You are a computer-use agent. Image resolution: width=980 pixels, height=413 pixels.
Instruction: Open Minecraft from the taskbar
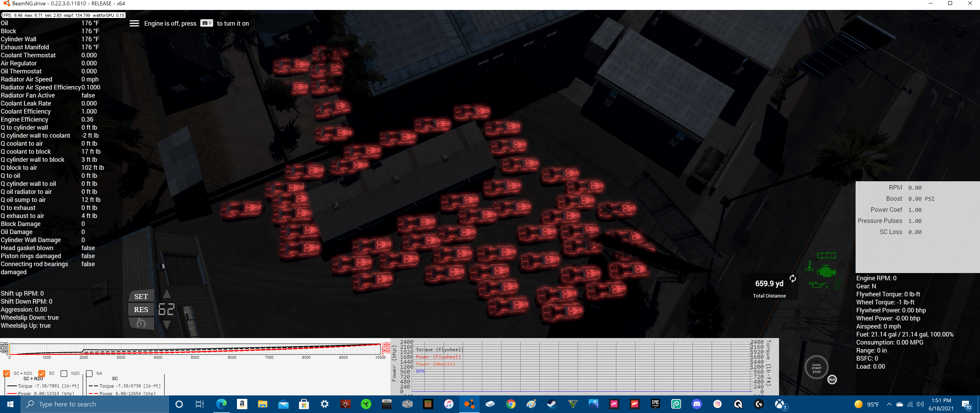(428, 404)
